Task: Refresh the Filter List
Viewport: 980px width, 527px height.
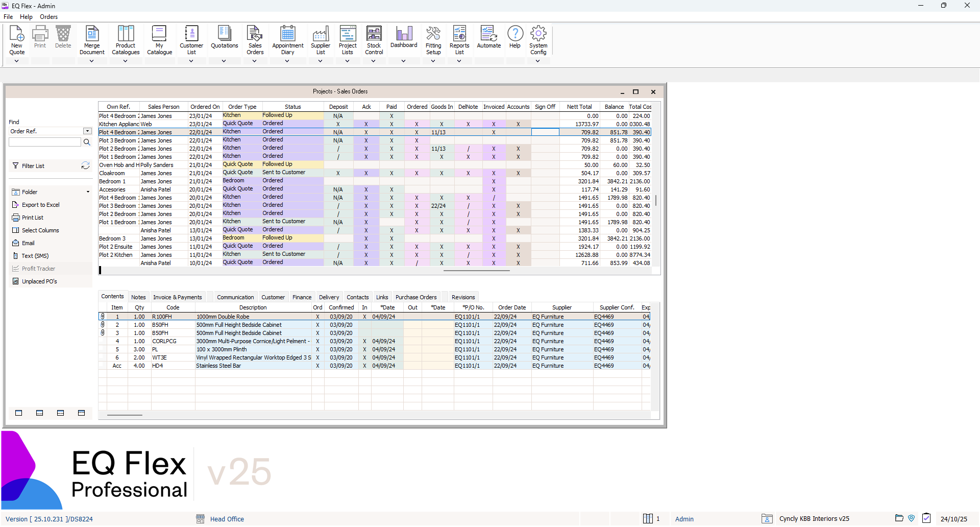Action: (85, 165)
